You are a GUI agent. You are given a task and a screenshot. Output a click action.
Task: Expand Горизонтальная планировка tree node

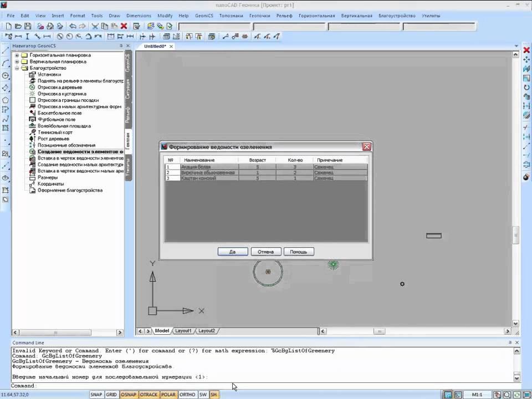[17, 55]
